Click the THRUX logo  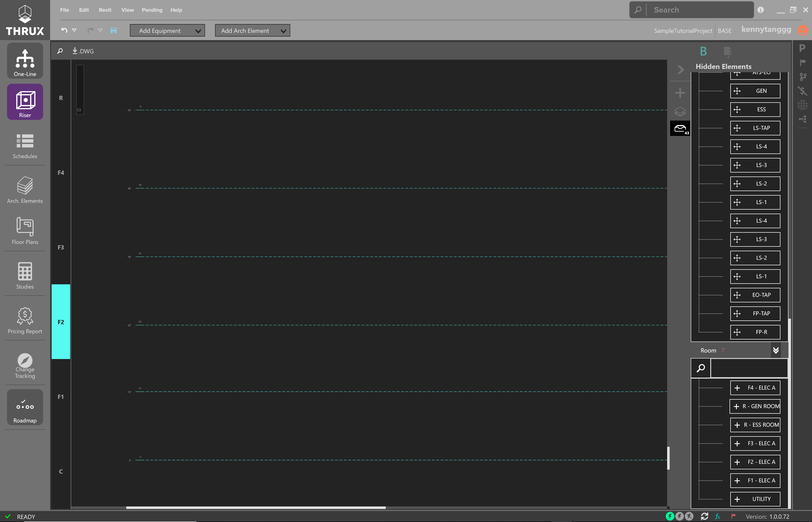click(x=25, y=20)
